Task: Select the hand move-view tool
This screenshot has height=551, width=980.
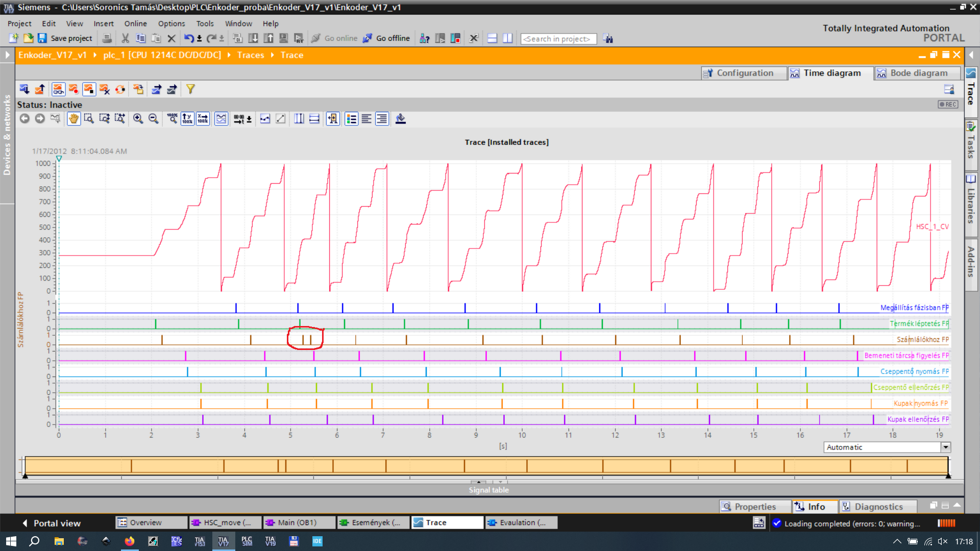Action: tap(73, 119)
